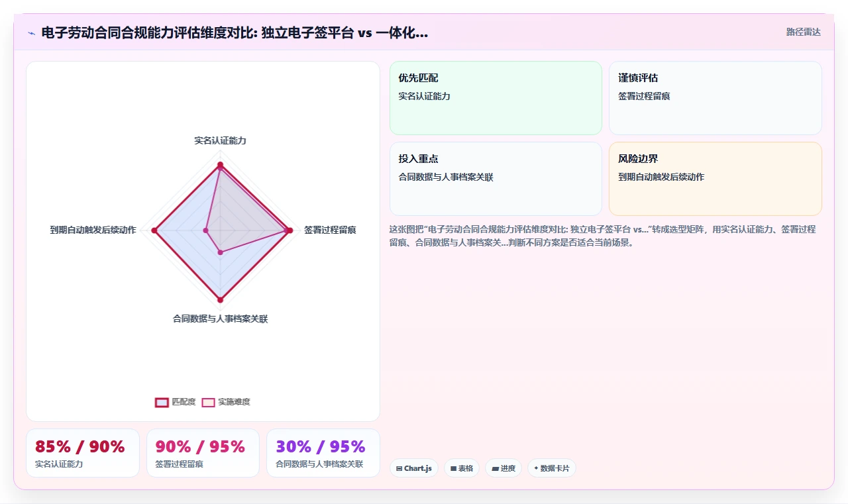Click the radar data point left of the 签署过程留痕 label
Viewport: 848px width, 504px height.
coord(290,230)
